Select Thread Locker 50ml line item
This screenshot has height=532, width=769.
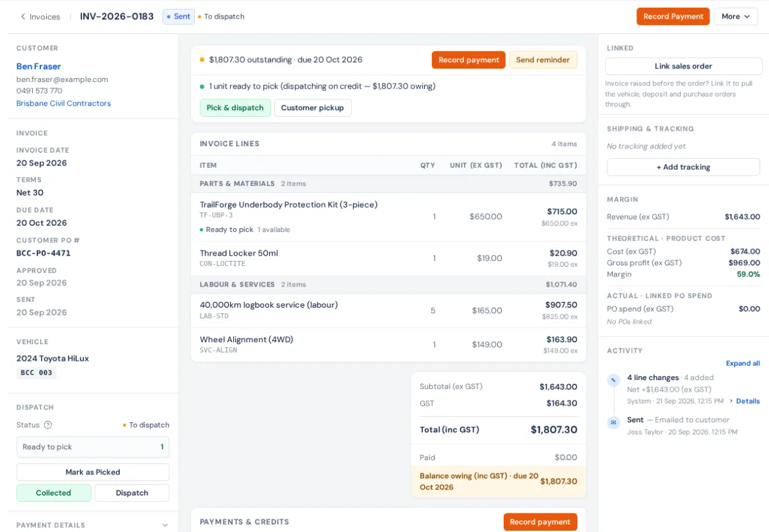pyautogui.click(x=388, y=258)
